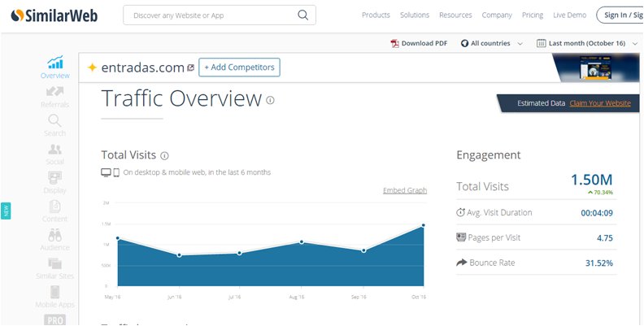The height and width of the screenshot is (326, 644).
Task: Click the Estimated Data label
Action: coord(541,103)
